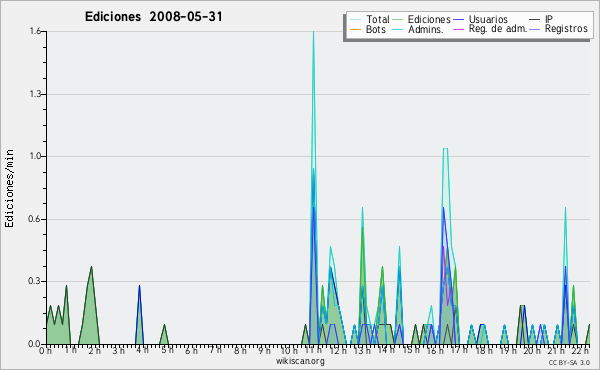Click the 'CC BY-SA 3.0' license text
600x370 pixels.
click(569, 363)
